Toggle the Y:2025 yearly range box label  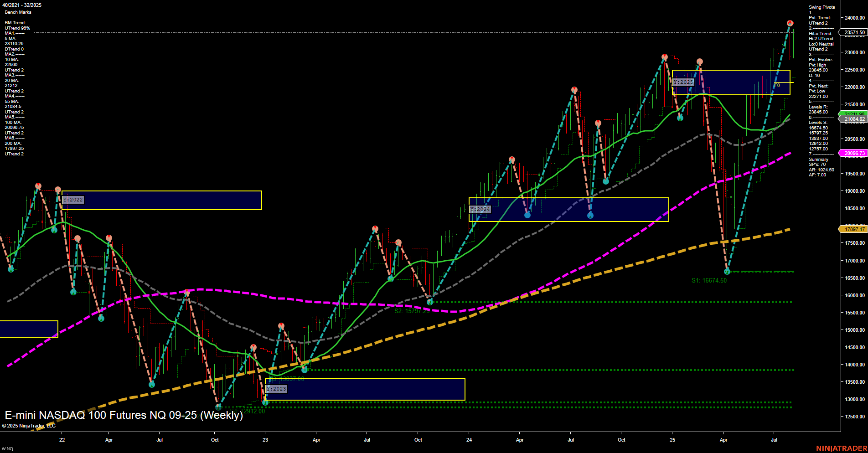[x=684, y=83]
